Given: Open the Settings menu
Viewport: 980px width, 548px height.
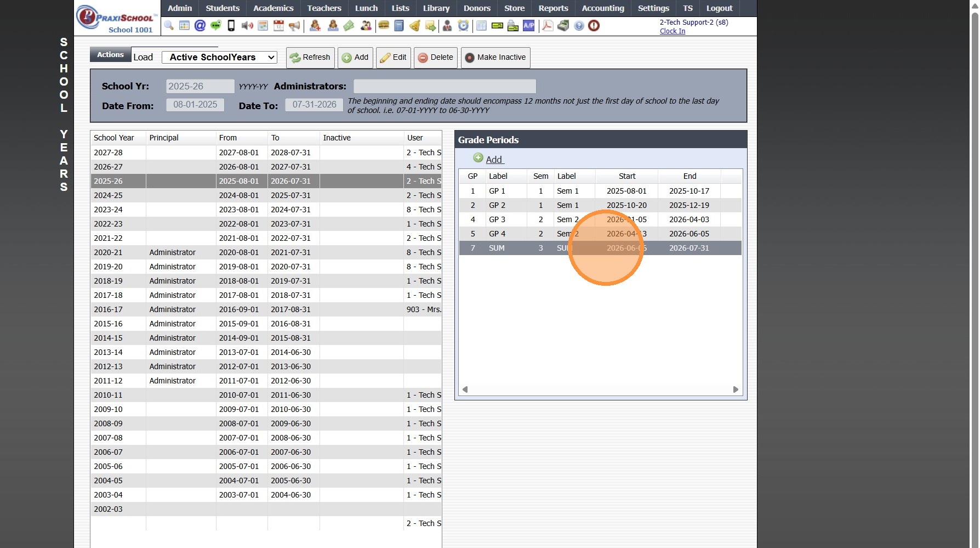Looking at the screenshot, I should point(653,8).
